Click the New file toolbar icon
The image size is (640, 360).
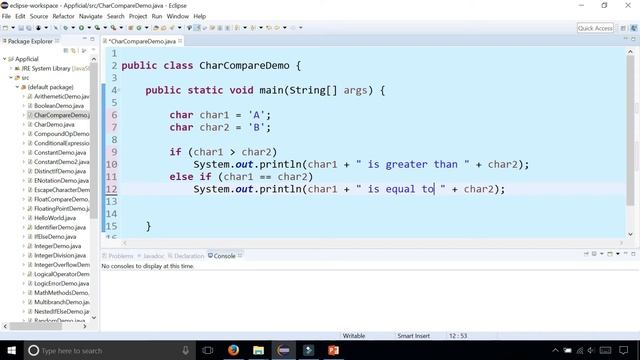5,28
